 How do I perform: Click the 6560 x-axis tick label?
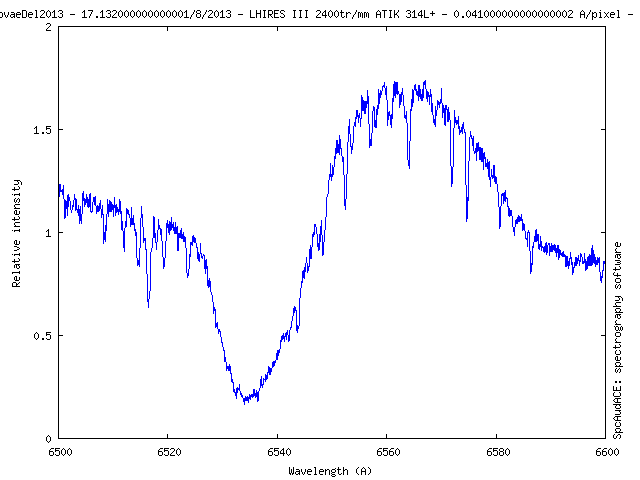[x=386, y=452]
